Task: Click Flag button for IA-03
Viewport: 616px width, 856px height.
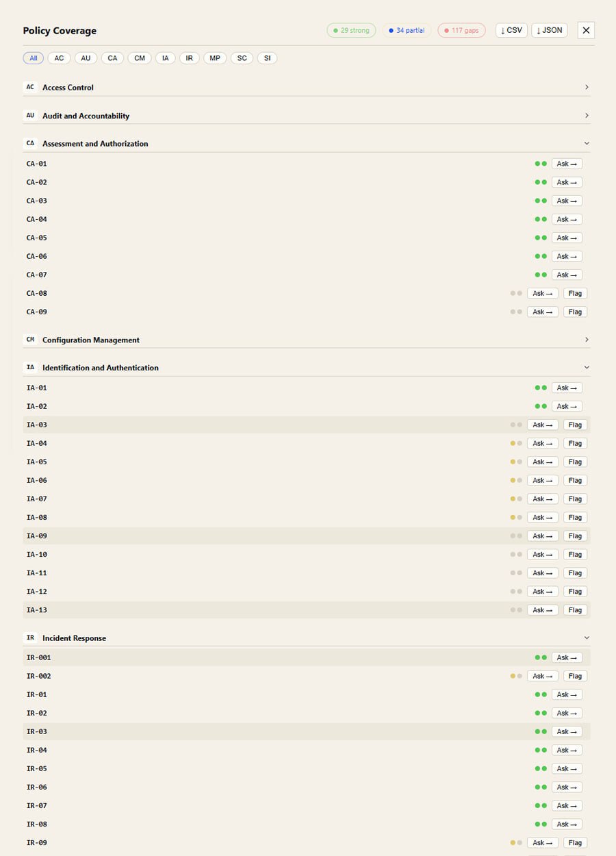Action: coord(575,425)
